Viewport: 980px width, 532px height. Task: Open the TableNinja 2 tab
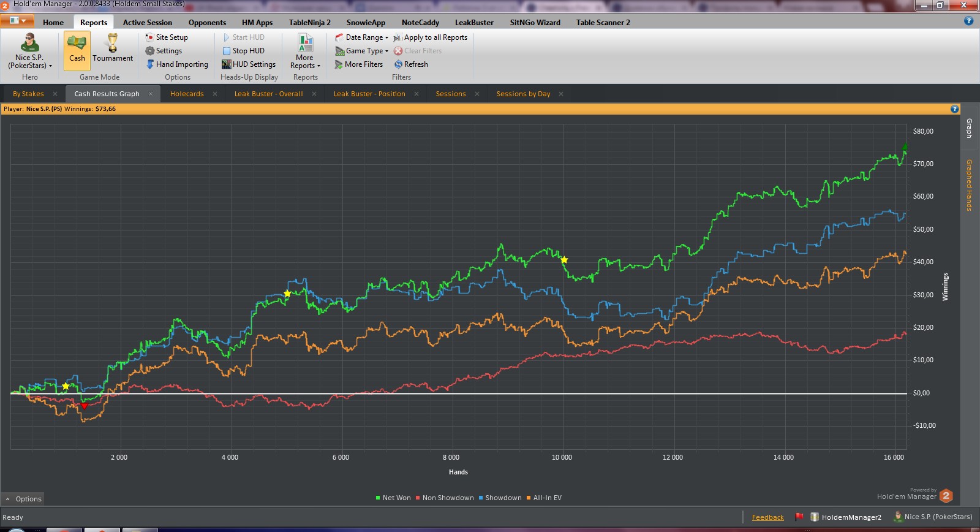(310, 23)
